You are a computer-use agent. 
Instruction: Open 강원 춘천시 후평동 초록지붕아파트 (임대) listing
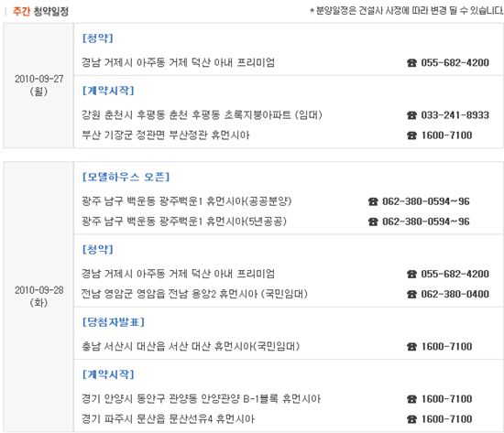coord(202,114)
